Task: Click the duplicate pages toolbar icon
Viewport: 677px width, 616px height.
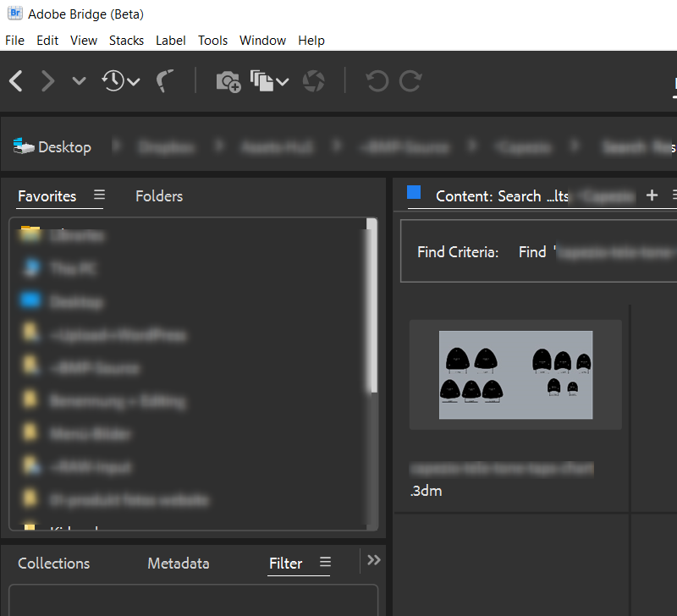Action: [262, 81]
